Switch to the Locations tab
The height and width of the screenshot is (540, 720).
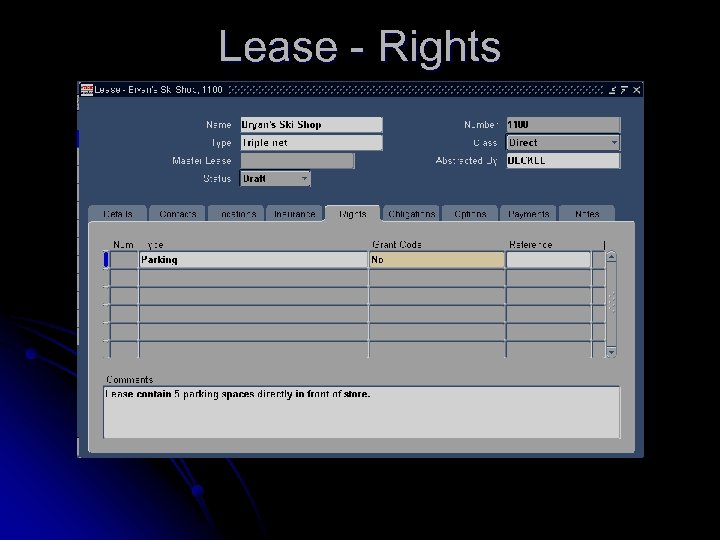coord(236,214)
